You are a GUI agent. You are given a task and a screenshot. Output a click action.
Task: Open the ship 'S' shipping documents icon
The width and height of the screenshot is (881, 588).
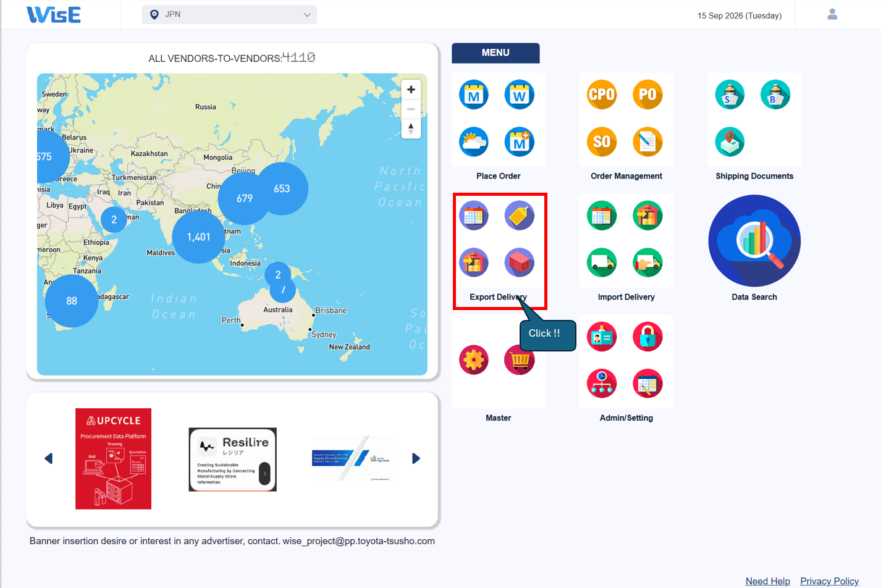[730, 95]
